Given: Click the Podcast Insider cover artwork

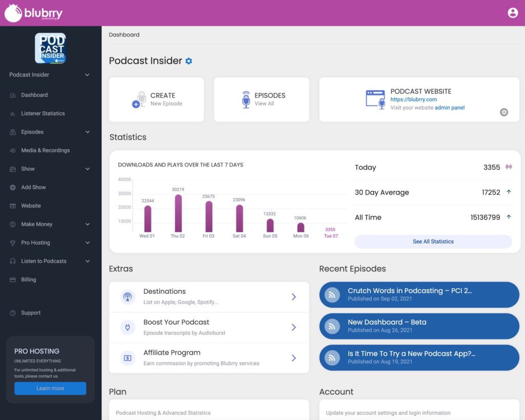Looking at the screenshot, I should pyautogui.click(x=50, y=48).
